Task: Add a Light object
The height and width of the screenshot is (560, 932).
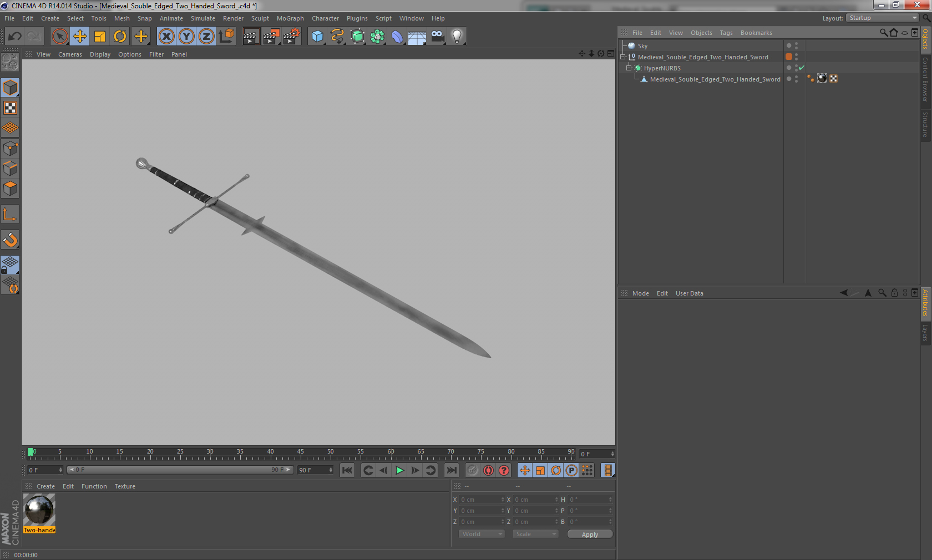Action: pyautogui.click(x=457, y=37)
